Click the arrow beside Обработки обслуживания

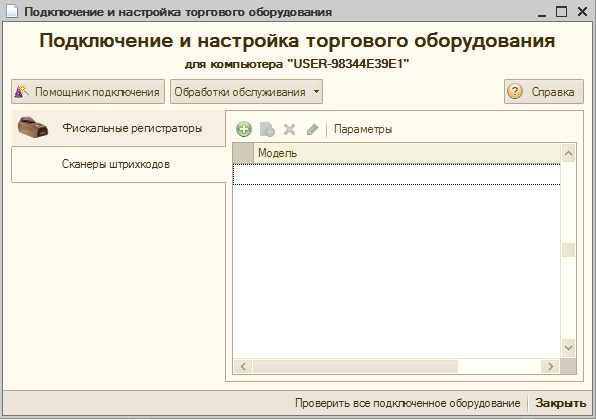[316, 92]
